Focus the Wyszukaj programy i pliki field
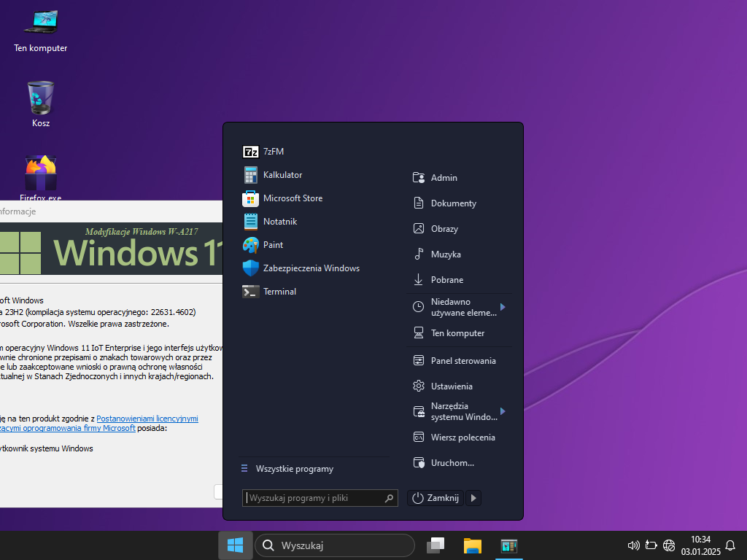The width and height of the screenshot is (747, 560). pos(314,498)
